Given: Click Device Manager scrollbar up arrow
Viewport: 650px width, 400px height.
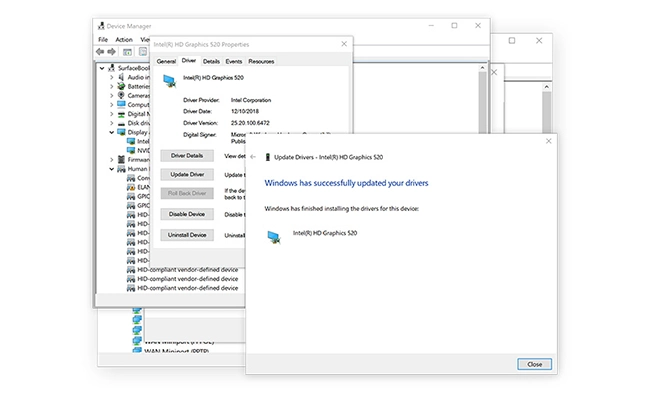Looking at the screenshot, I should pyautogui.click(x=482, y=68).
